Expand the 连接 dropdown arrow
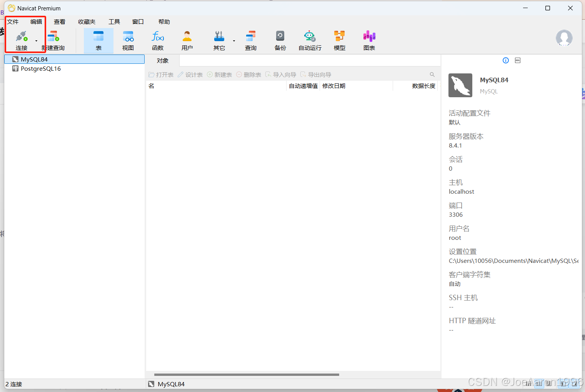Viewport: 585px width, 392px height. coord(37,41)
